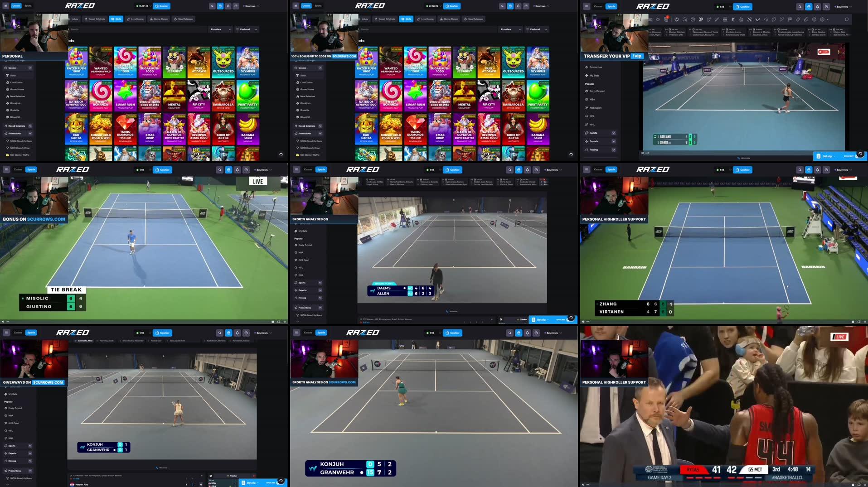Select the Game Shows menu item
868x487 pixels.
click(x=16, y=89)
